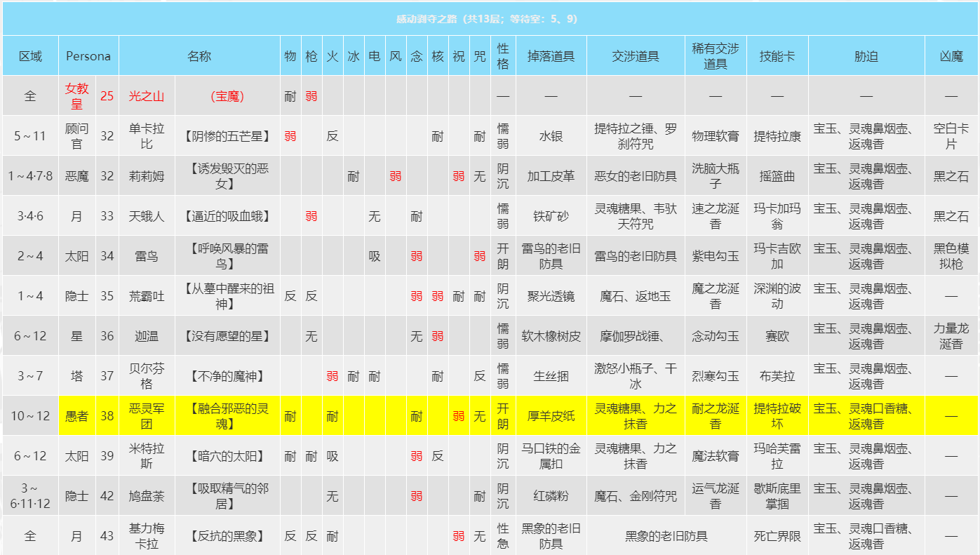The image size is (980, 555).
Task: Select the 死亡界限 skill card cell
Action: tap(777, 536)
